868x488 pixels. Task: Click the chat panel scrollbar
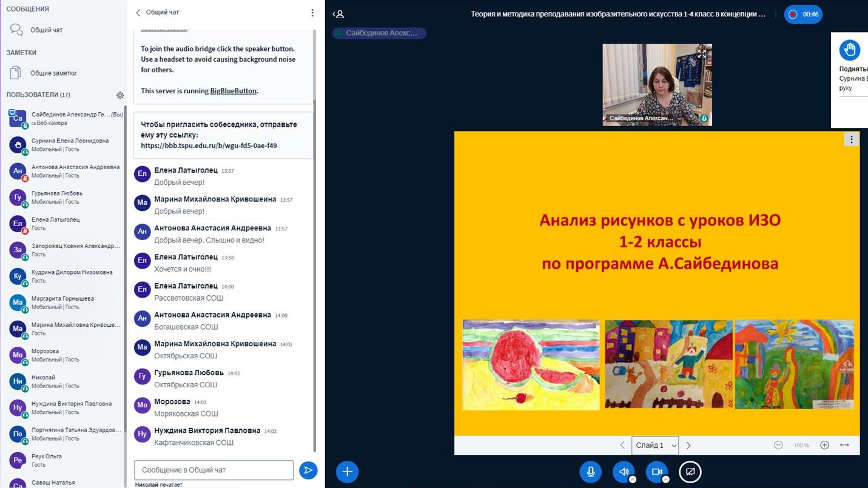click(314, 276)
